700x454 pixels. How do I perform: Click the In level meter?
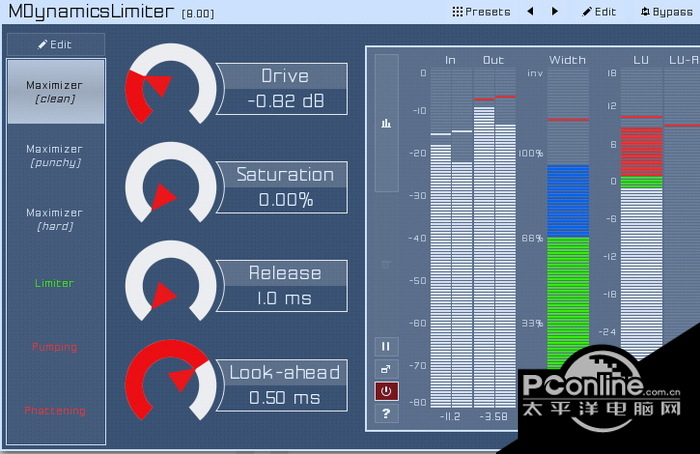click(451, 237)
